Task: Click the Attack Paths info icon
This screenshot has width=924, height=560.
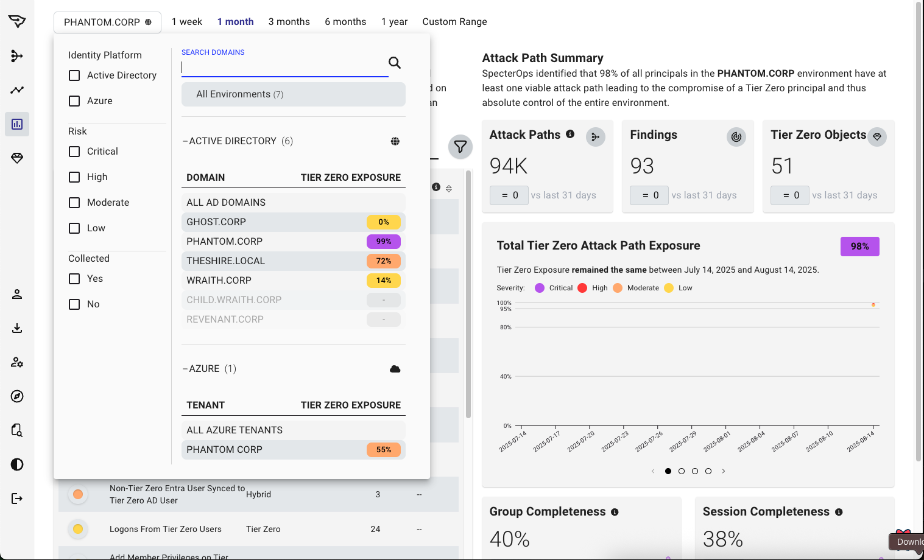Action: coord(570,134)
